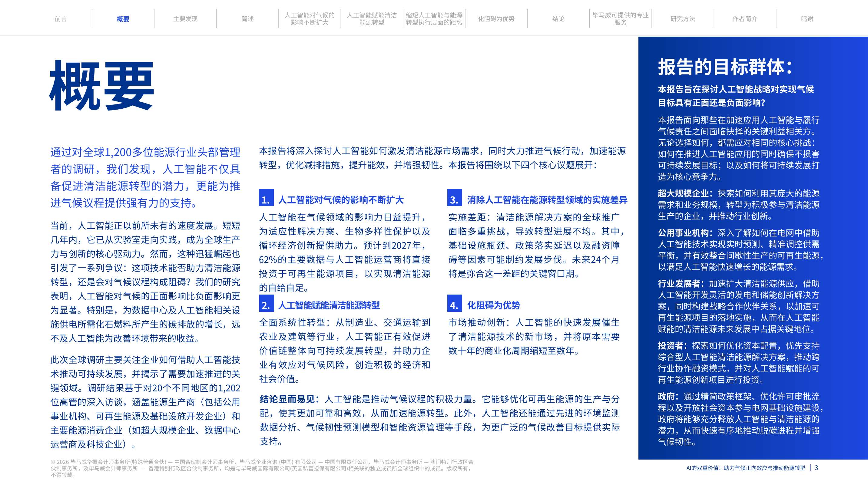Jump to 人工智能对气候的影响不断扩大 tab
The width and height of the screenshot is (868, 488).
(x=309, y=19)
